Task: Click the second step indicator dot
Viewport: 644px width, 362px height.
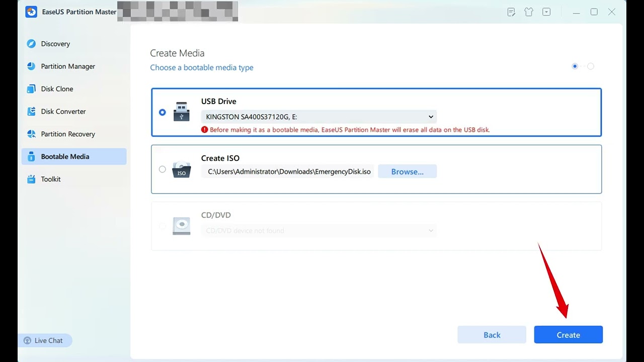Action: tap(591, 66)
